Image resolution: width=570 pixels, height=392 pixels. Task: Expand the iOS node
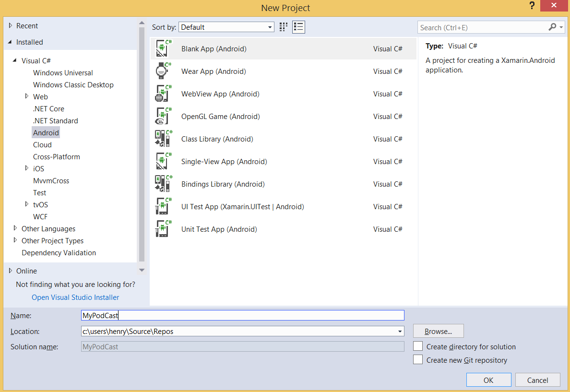(x=26, y=168)
